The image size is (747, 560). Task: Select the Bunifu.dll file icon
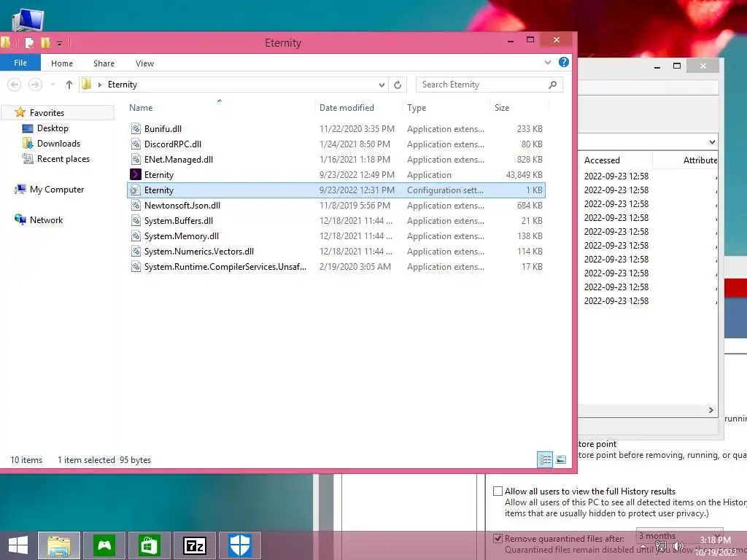tap(136, 128)
